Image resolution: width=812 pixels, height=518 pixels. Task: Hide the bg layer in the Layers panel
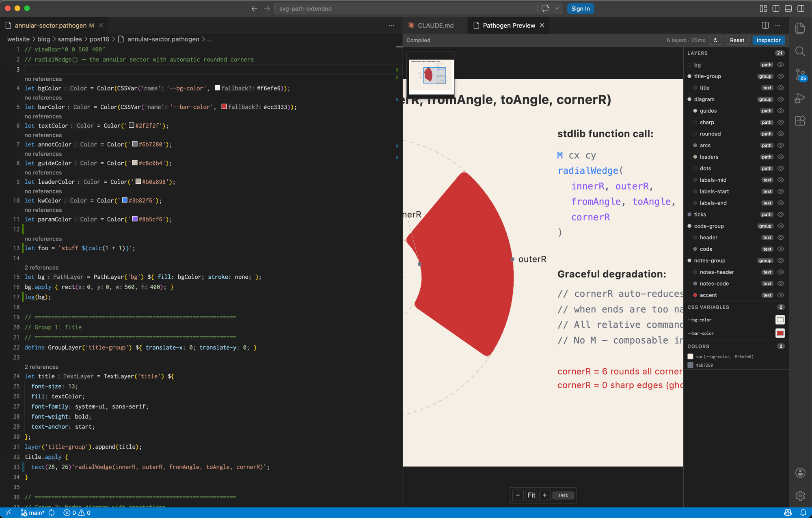pyautogui.click(x=780, y=64)
